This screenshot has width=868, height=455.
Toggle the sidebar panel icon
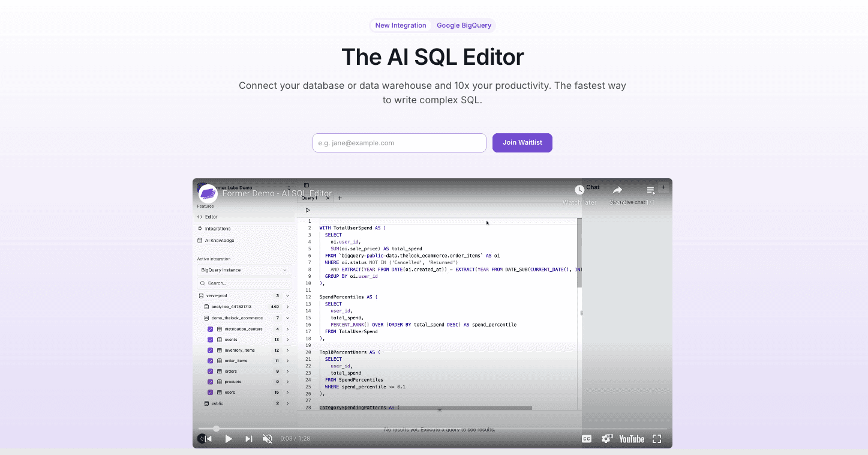click(x=307, y=185)
